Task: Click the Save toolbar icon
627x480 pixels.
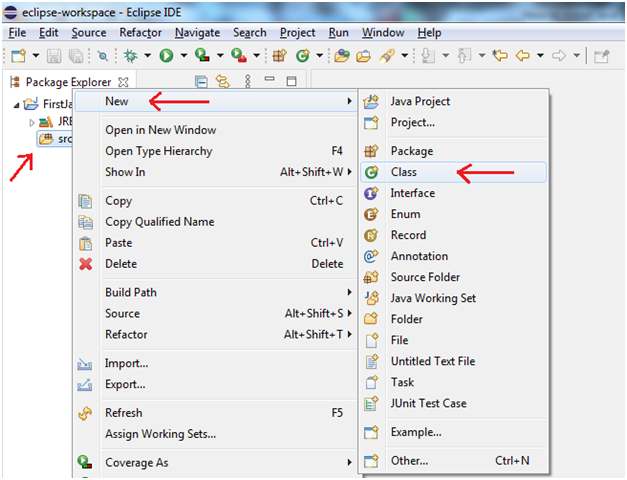Action: tap(54, 56)
